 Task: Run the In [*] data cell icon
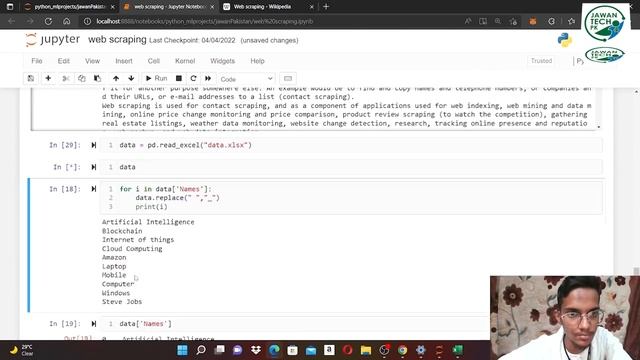(x=93, y=167)
